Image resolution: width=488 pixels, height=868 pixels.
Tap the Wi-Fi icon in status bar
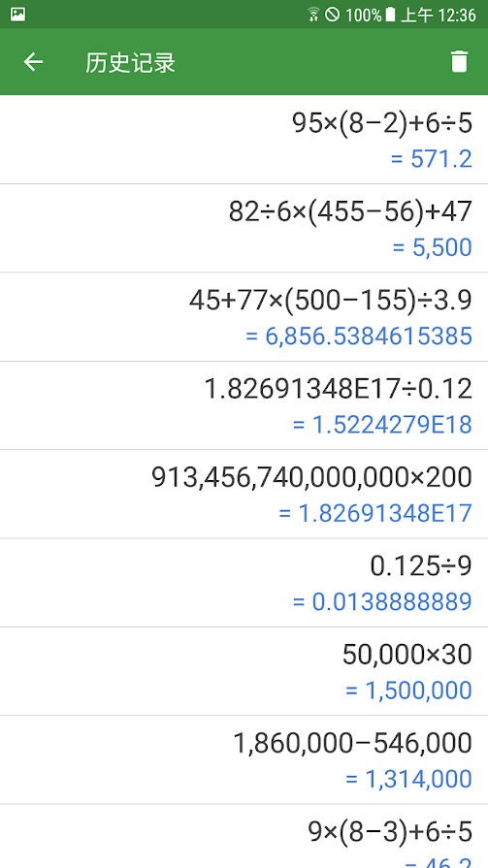point(313,15)
